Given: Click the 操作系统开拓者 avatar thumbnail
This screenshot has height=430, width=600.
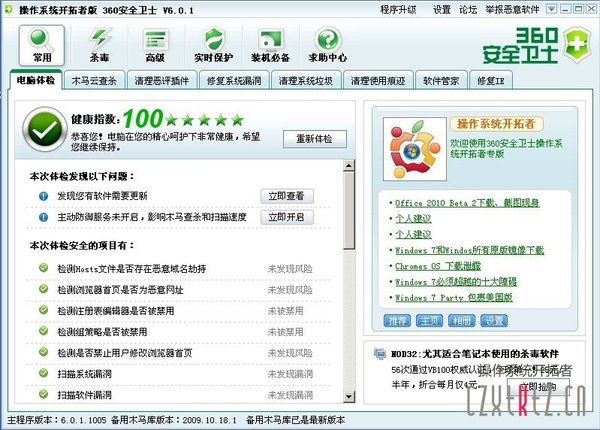Looking at the screenshot, I should tap(415, 149).
